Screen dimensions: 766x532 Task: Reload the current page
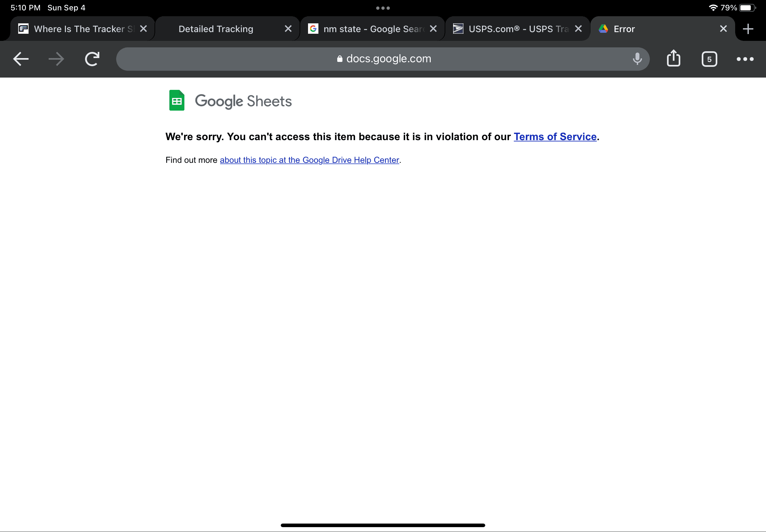tap(92, 59)
